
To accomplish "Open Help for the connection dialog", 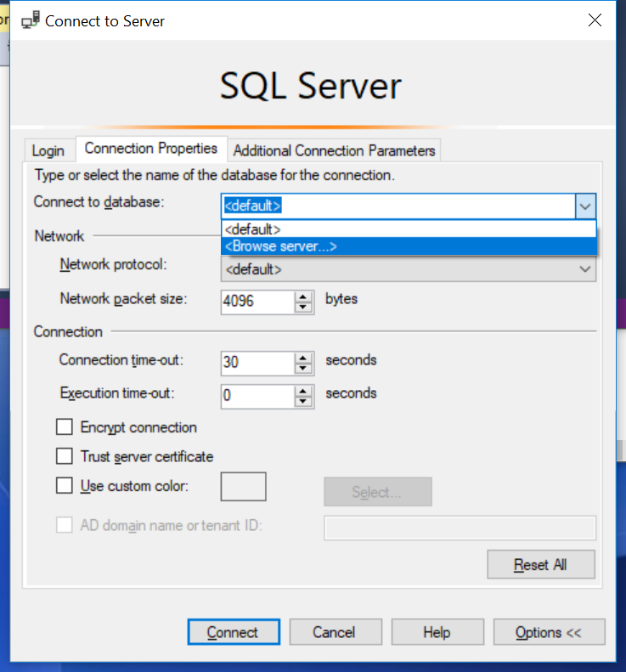I will 437,632.
